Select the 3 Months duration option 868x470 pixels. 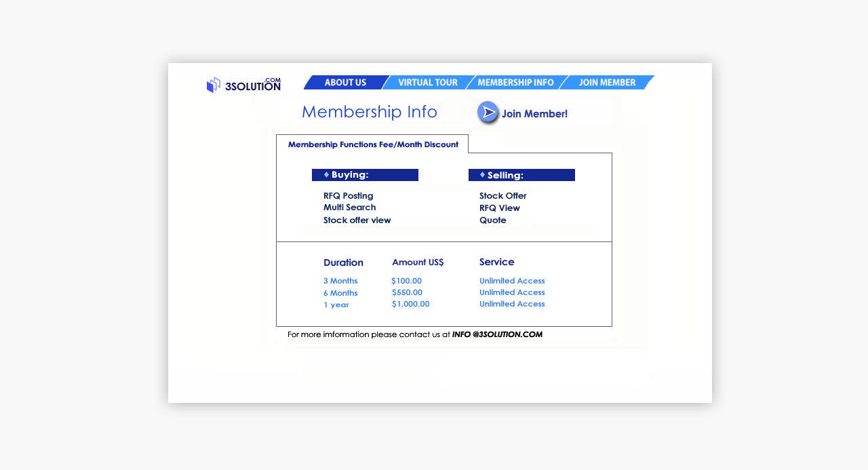[340, 281]
